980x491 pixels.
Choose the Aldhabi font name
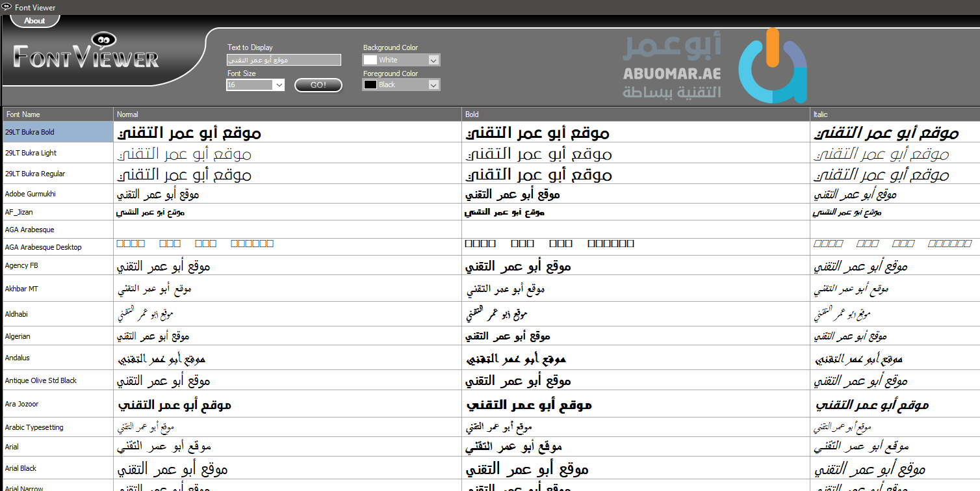pos(17,315)
